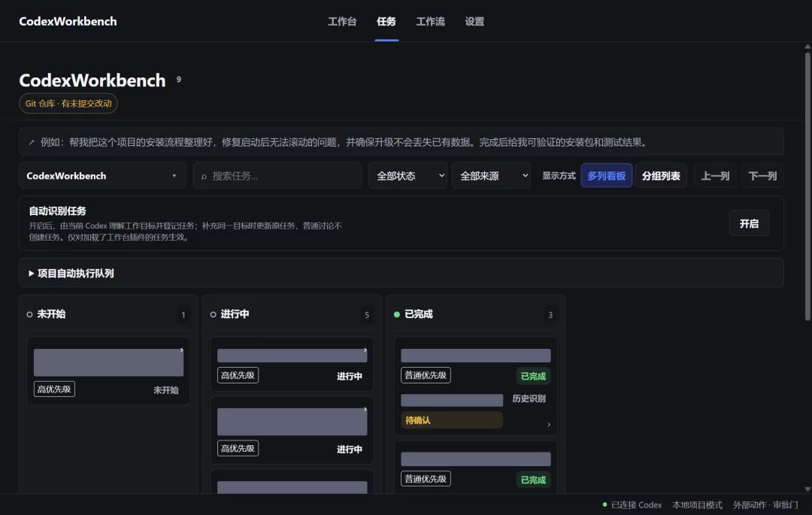This screenshot has width=812, height=515.
Task: Click 普通优先级 tag on second 已完成 card
Action: pos(426,479)
